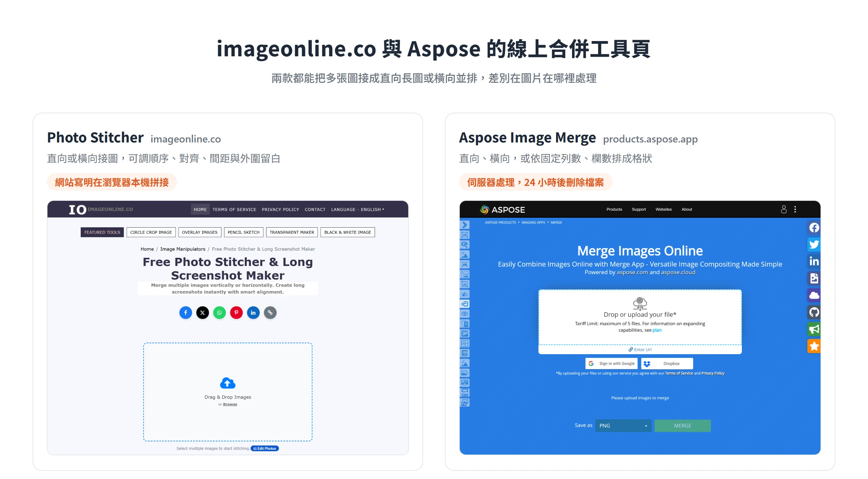Click the purple cloud icon in Aspose sidebar
This screenshot has width=868, height=479.
(814, 295)
